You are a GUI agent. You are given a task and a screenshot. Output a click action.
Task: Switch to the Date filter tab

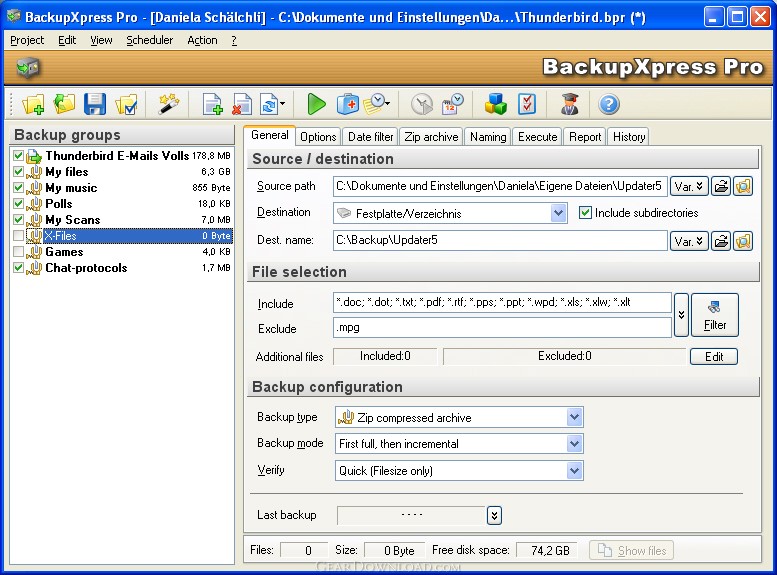tap(371, 137)
